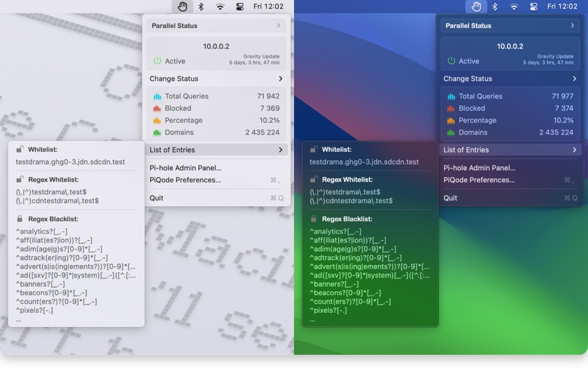Click Bluetooth icon in dark menu bar
Viewport: 588px width, 368px height.
495,6
